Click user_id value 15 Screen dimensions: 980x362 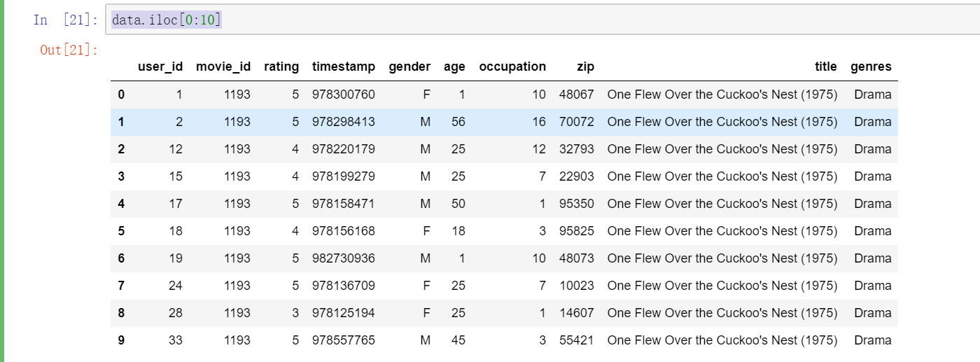[x=176, y=176]
